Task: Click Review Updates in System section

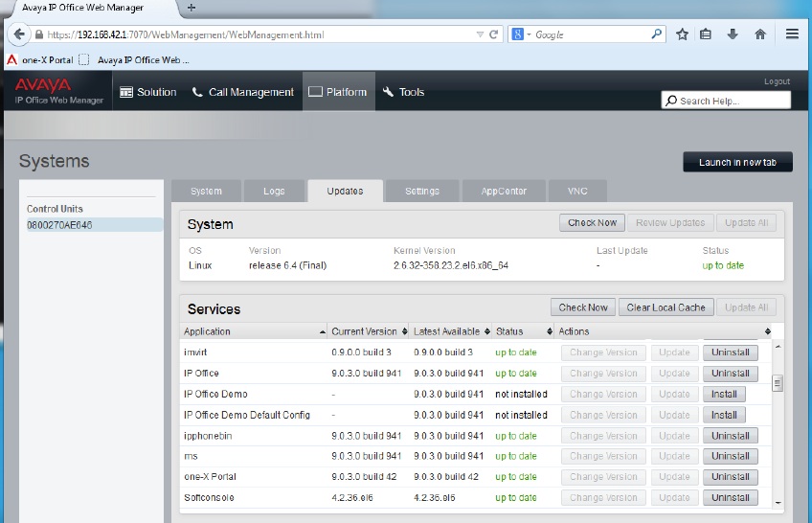Action: pyautogui.click(x=670, y=222)
